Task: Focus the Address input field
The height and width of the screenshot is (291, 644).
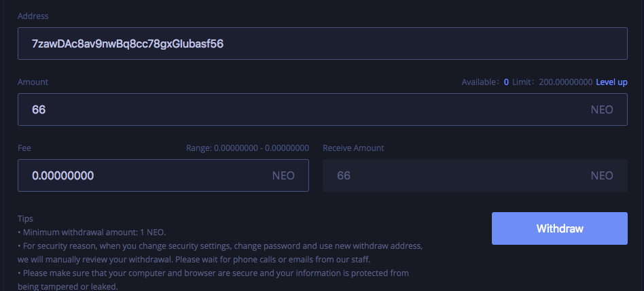Action: (x=323, y=44)
